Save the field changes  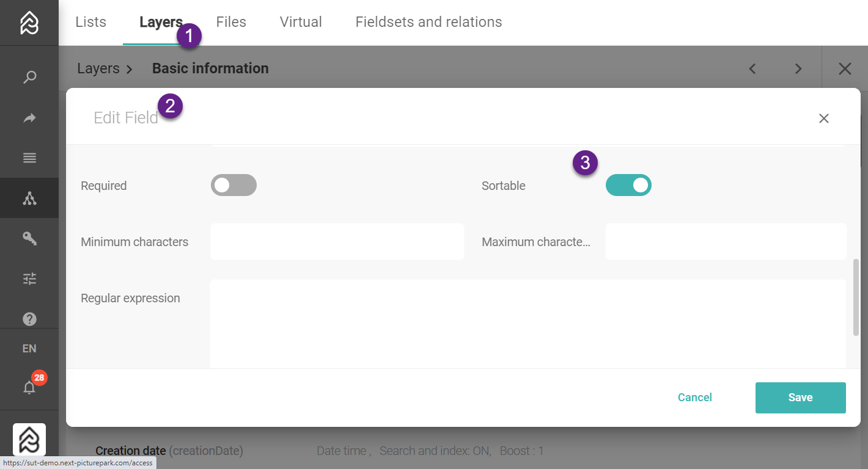(800, 398)
